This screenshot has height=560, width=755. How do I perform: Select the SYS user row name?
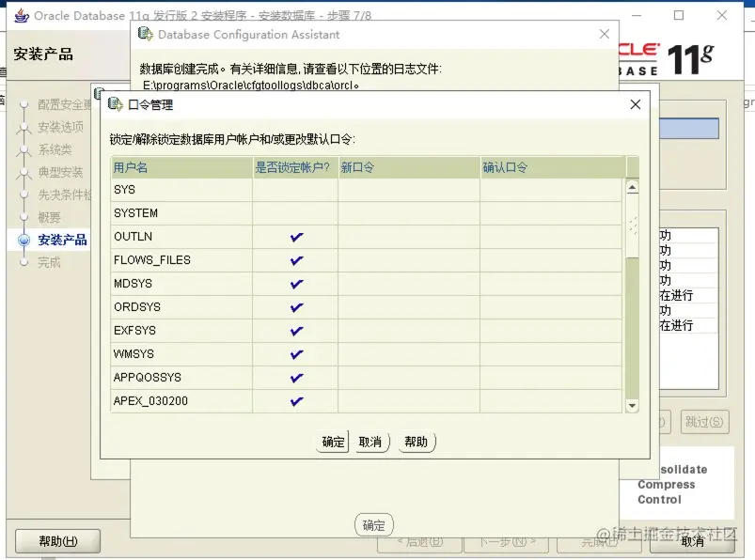click(x=124, y=190)
